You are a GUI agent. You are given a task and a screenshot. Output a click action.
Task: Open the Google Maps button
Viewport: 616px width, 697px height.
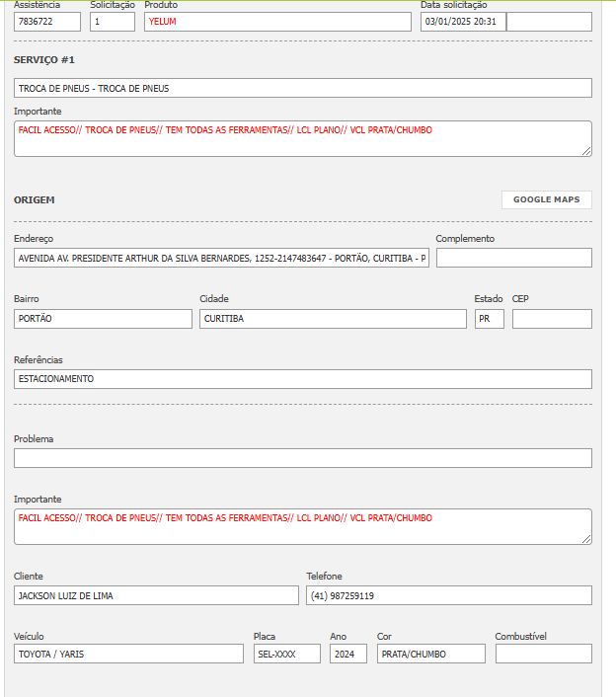pos(546,199)
